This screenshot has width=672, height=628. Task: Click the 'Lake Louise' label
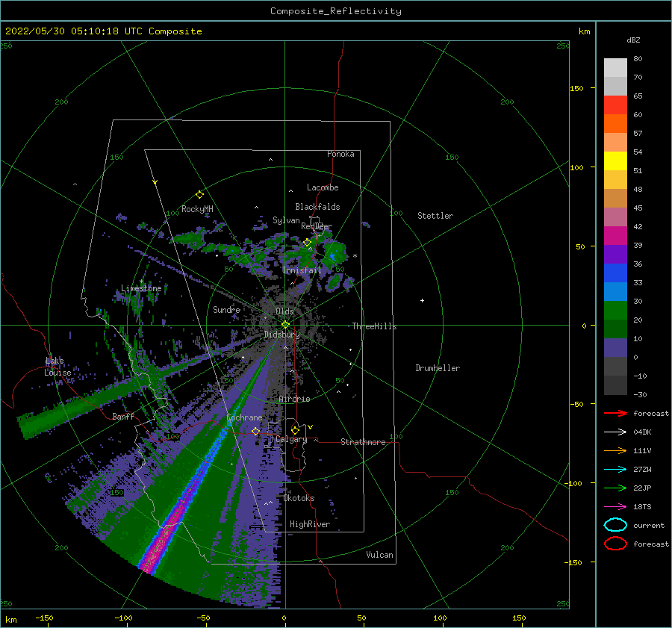pos(57,367)
